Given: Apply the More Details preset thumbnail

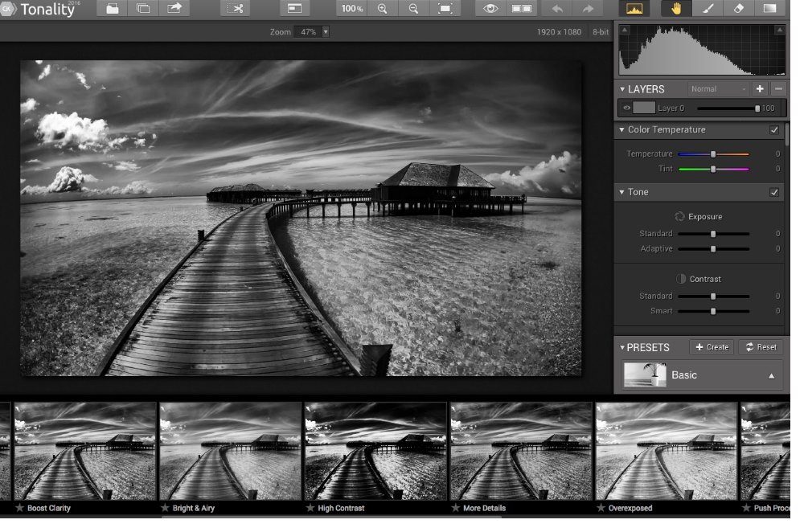Looking at the screenshot, I should [521, 451].
